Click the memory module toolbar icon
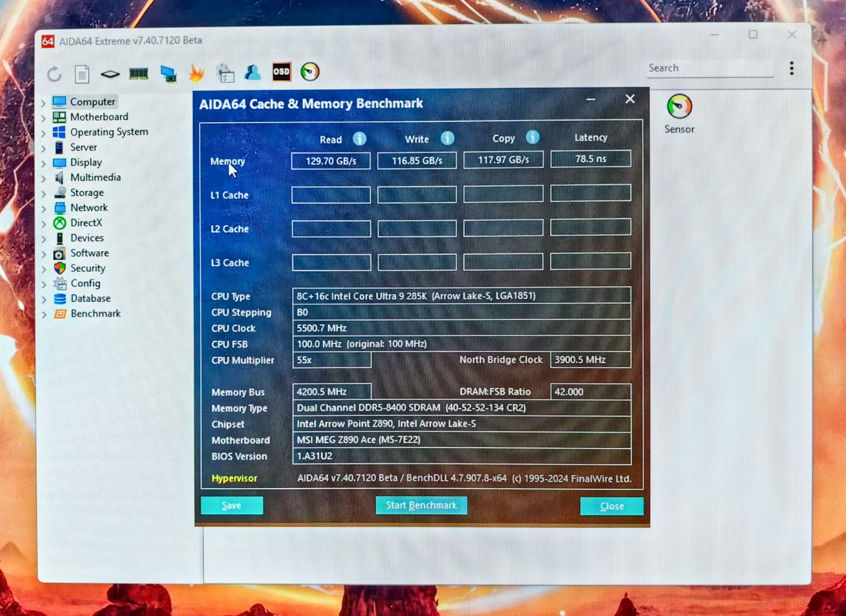Image resolution: width=846 pixels, height=616 pixels. (138, 74)
